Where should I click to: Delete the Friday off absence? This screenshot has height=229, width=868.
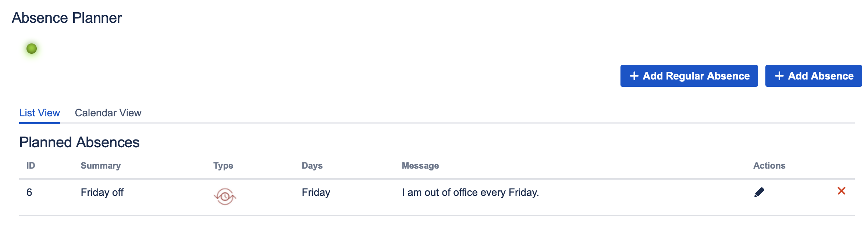[x=842, y=191]
